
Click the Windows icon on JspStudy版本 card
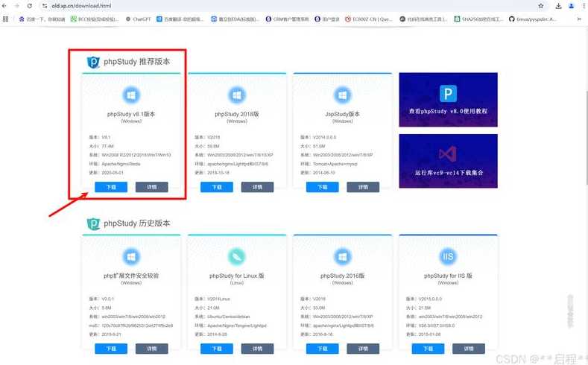(342, 95)
